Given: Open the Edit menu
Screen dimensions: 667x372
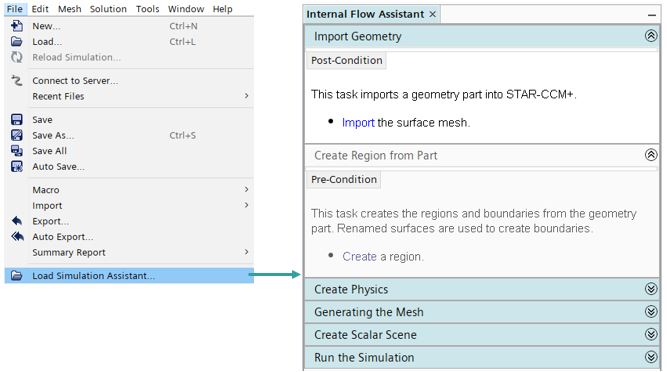Looking at the screenshot, I should tap(40, 9).
